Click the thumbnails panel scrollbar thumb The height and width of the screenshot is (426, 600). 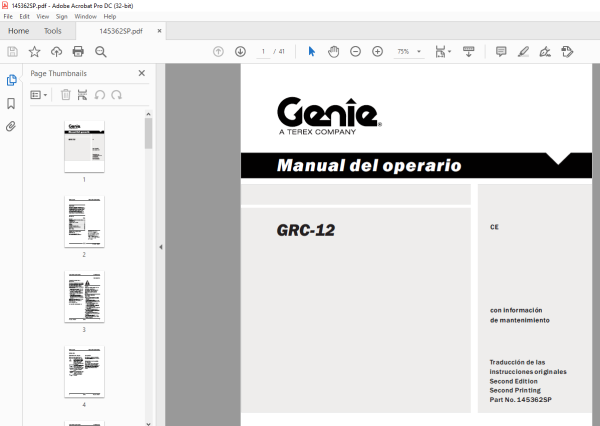(148, 133)
